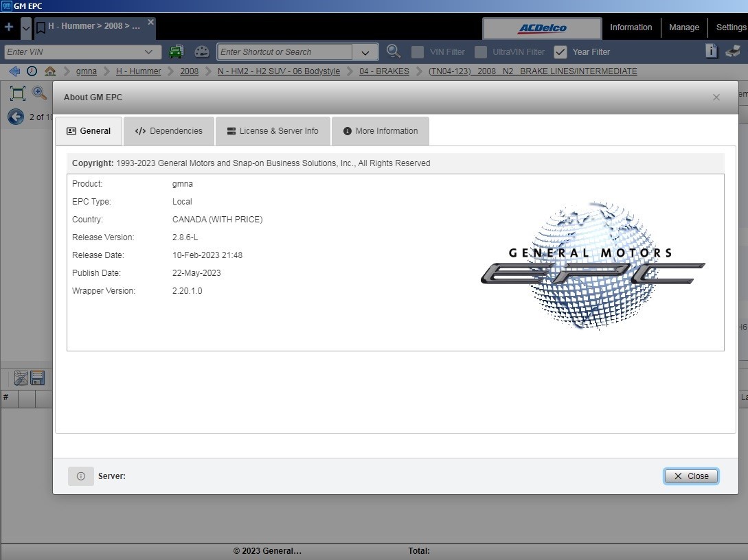Click the save list disk icon

point(38,378)
